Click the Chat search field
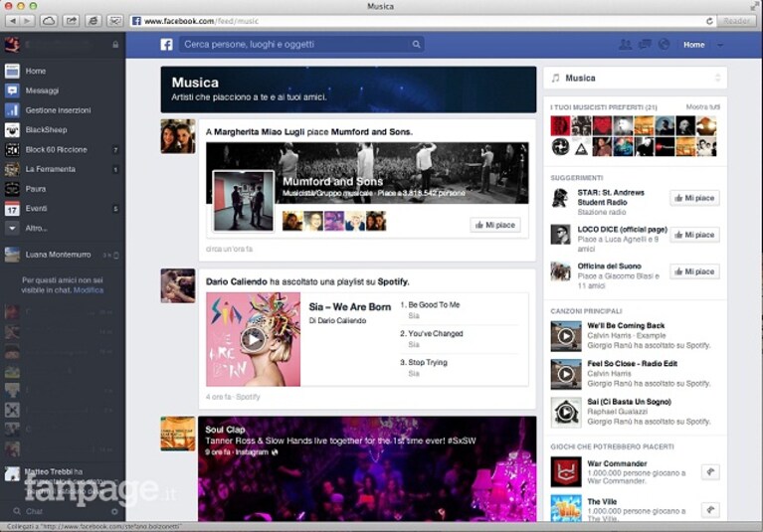This screenshot has width=763, height=532. [x=61, y=511]
